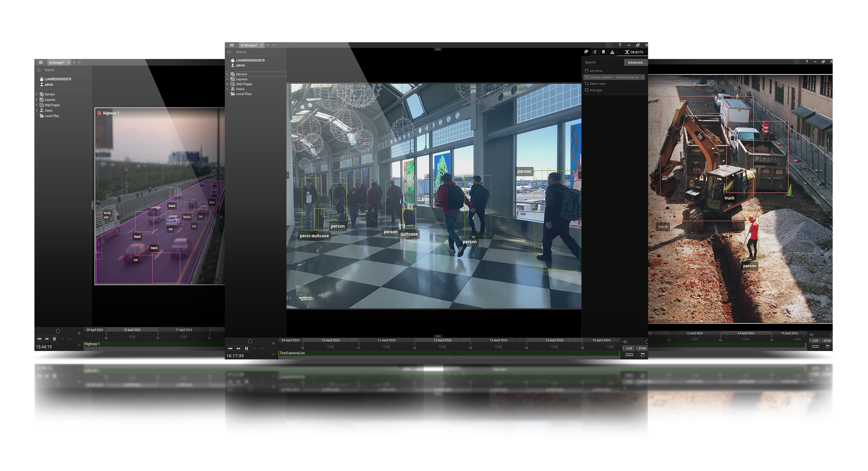This screenshot has height=471, width=868.
Task: Zoom in timeline with plus in center window
Action: [x=273, y=343]
